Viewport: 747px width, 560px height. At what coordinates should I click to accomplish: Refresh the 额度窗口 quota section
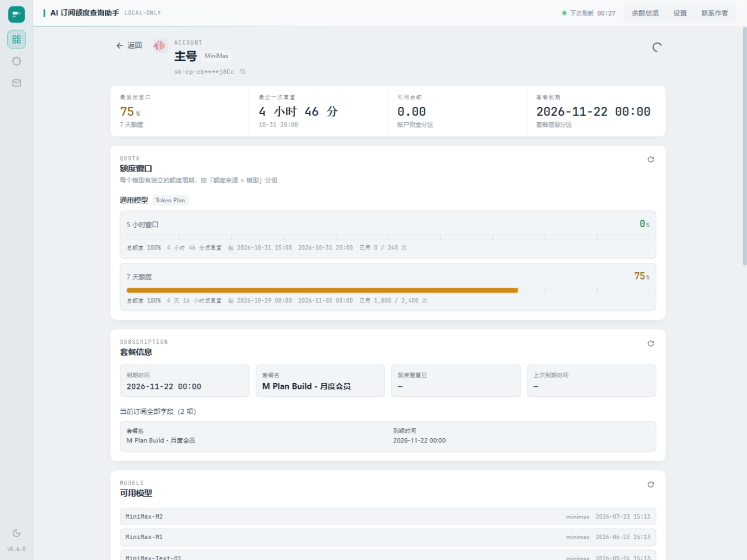tap(651, 160)
